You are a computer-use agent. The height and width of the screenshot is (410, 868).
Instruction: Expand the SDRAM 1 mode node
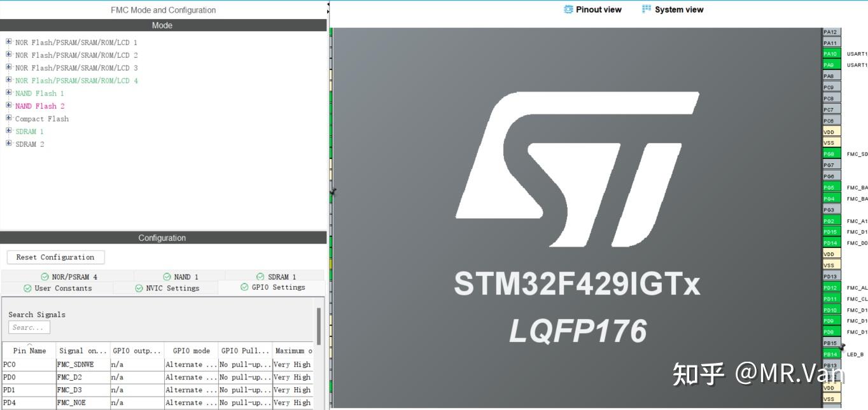(8, 131)
